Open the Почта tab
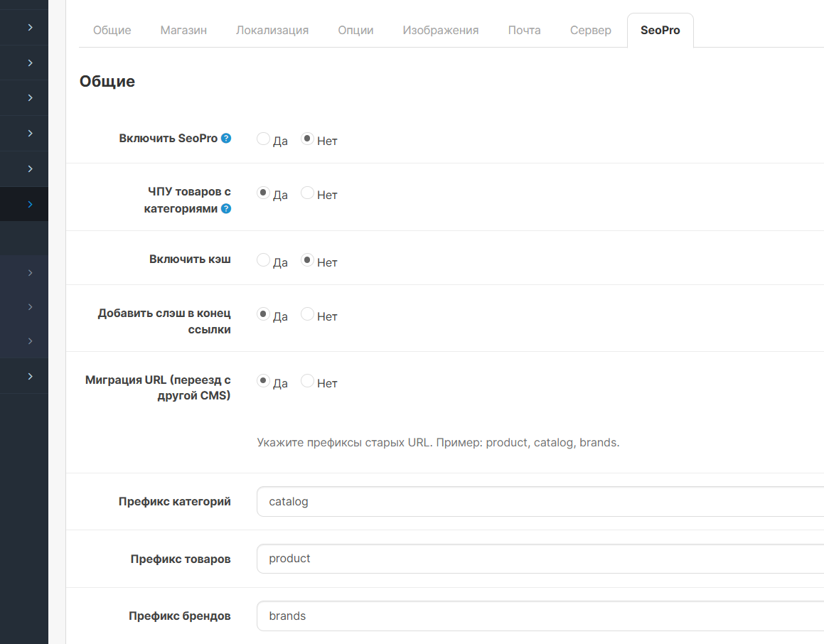Image resolution: width=824 pixels, height=644 pixels. tap(524, 31)
